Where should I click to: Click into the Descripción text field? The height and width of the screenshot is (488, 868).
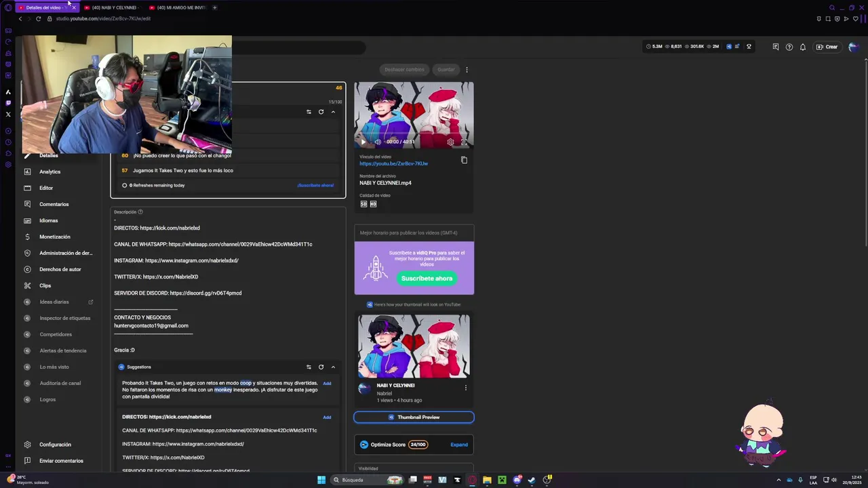click(x=228, y=285)
